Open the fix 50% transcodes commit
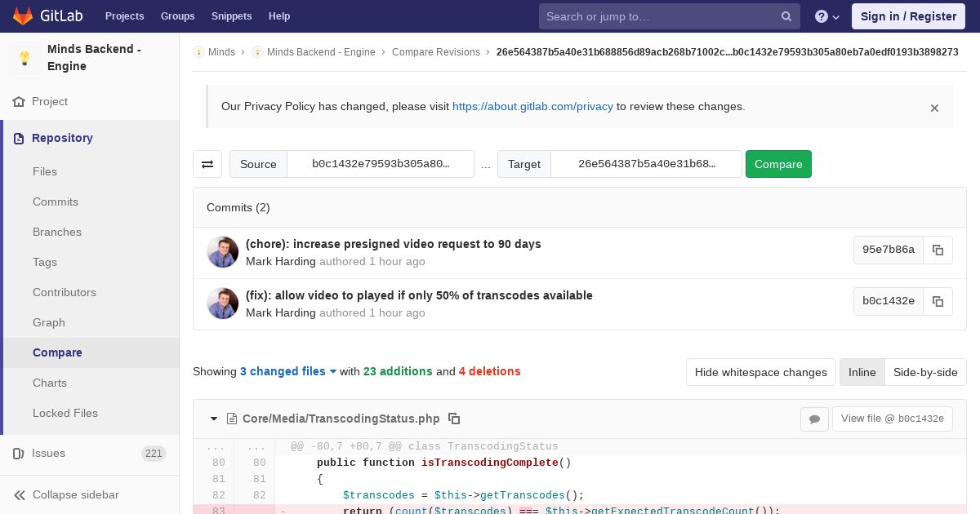The image size is (980, 514). pyautogui.click(x=419, y=295)
